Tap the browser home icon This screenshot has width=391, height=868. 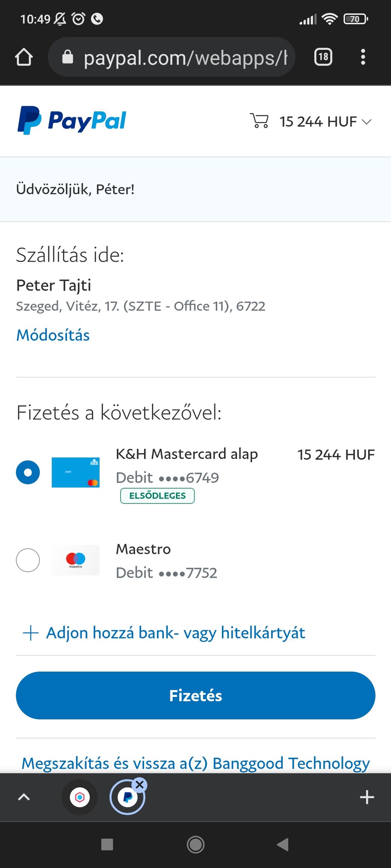tap(24, 57)
